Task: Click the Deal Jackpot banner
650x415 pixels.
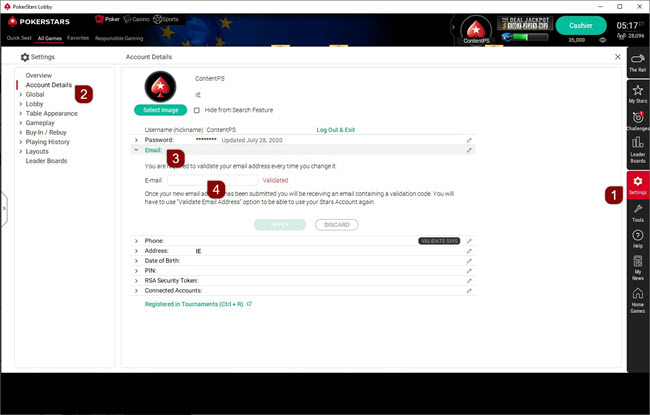Action: [x=525, y=23]
